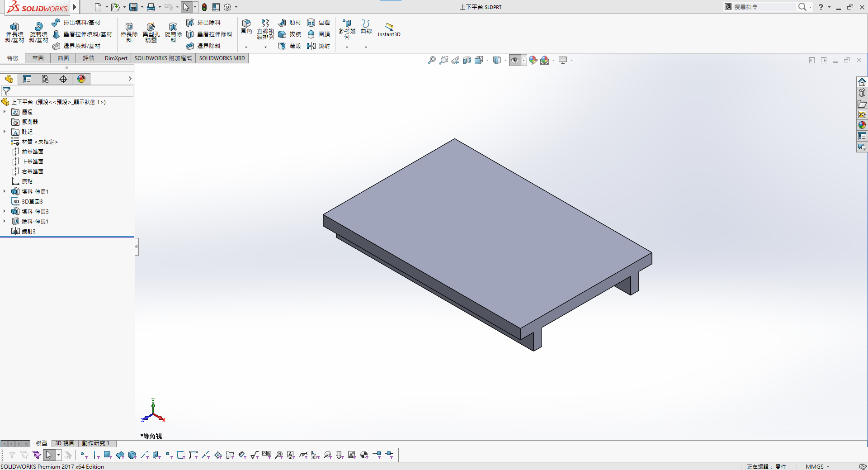Open the DisplayManager tab icon

coord(81,79)
